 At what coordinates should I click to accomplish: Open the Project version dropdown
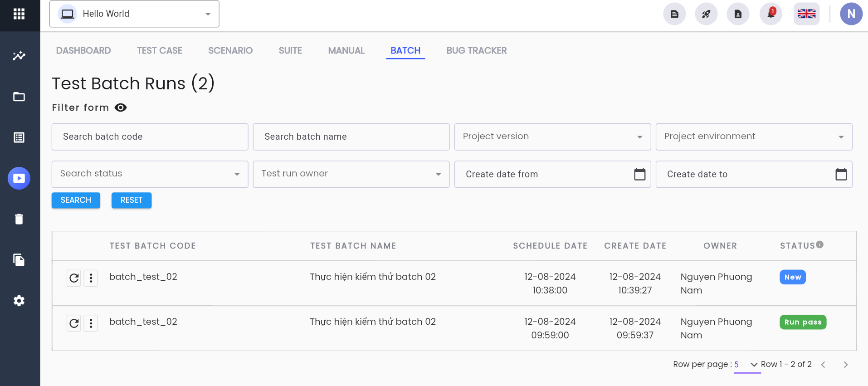(x=552, y=137)
